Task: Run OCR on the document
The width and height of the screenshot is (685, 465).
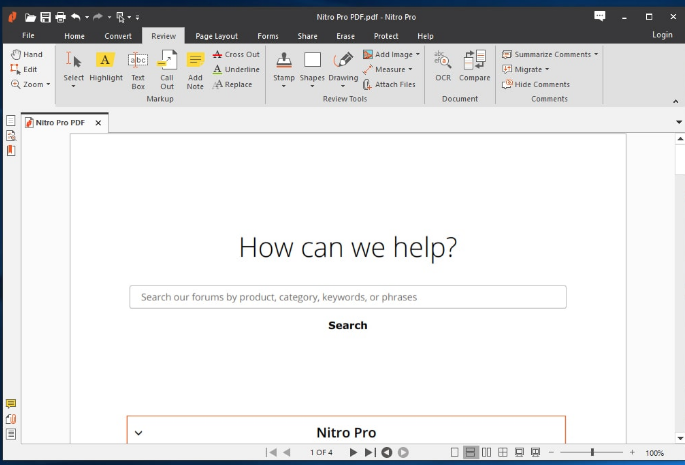Action: [443, 66]
